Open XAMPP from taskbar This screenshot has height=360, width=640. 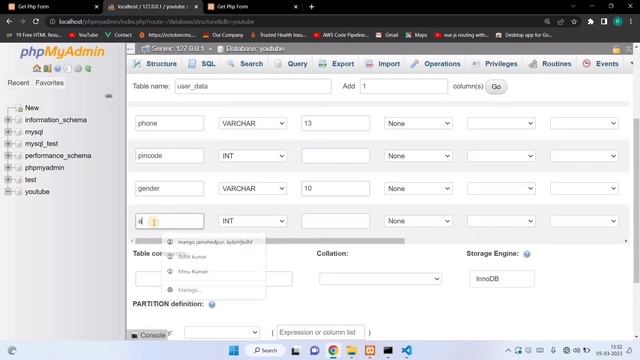coord(370,350)
